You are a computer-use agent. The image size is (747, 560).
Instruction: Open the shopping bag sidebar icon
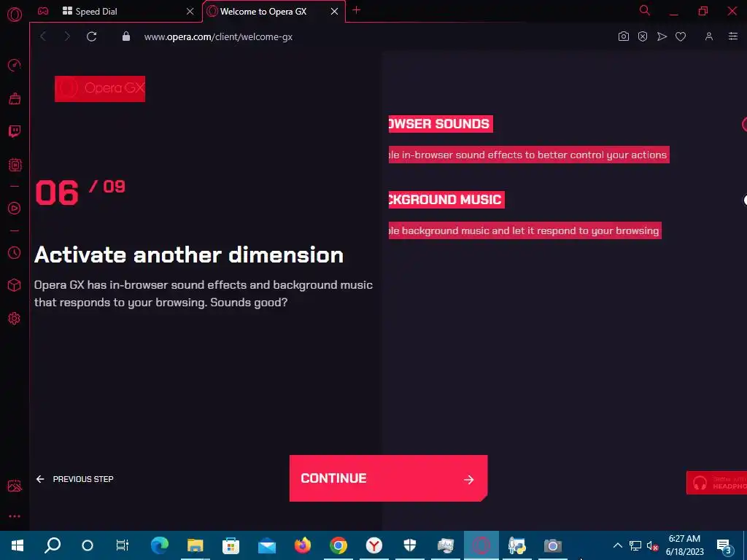(x=15, y=98)
